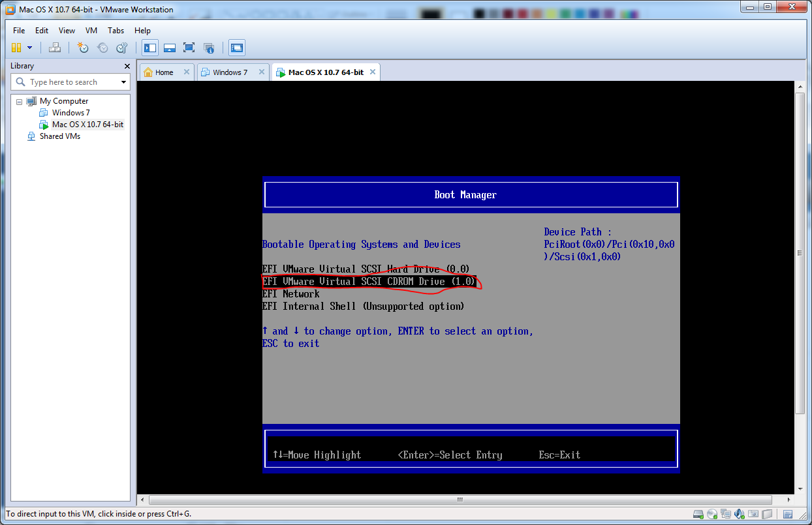Click the Home tab house icon

[148, 72]
